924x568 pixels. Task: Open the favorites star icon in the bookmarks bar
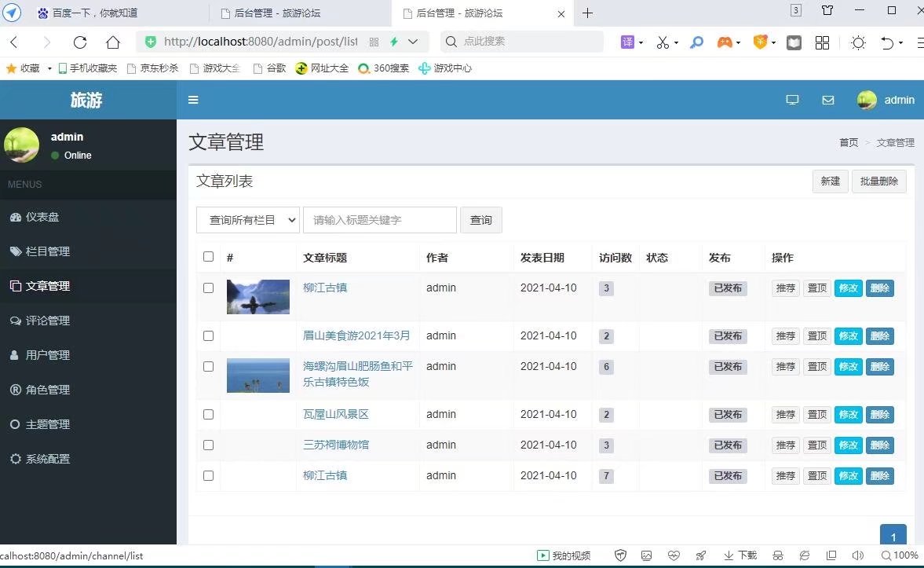[11, 68]
